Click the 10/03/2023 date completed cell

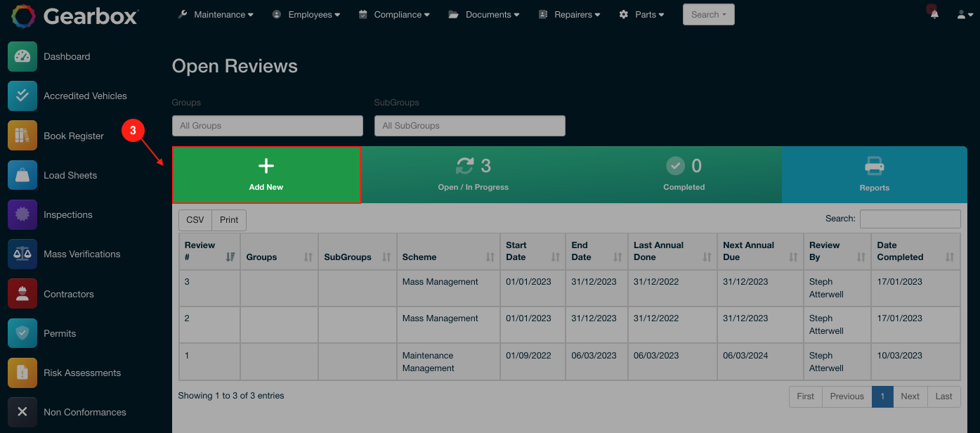click(916, 362)
